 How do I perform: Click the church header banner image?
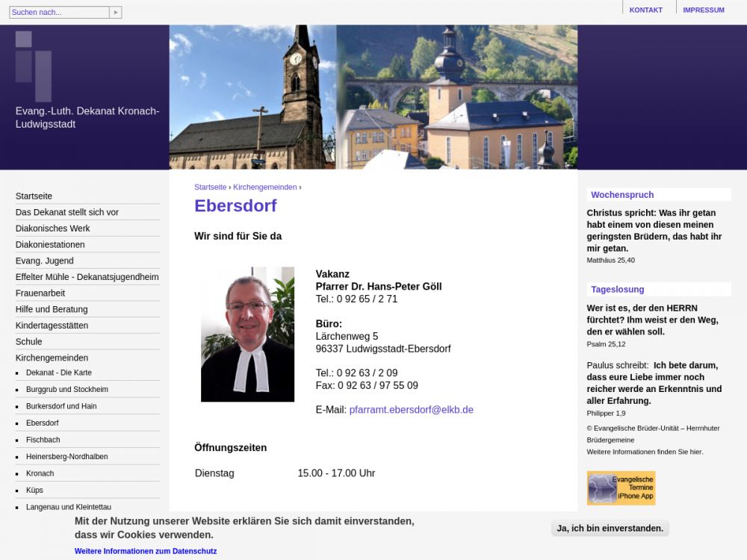point(373,97)
